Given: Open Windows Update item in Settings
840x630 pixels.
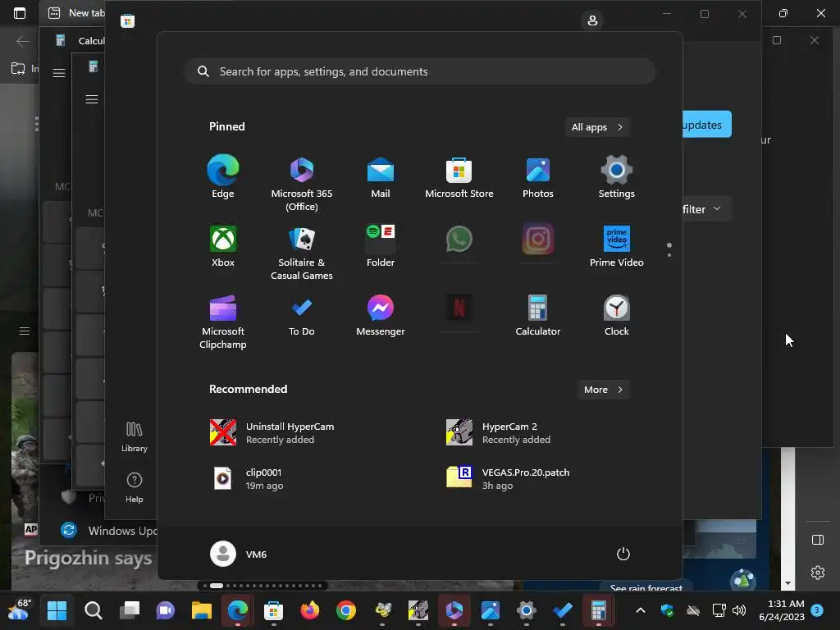Looking at the screenshot, I should point(110,531).
